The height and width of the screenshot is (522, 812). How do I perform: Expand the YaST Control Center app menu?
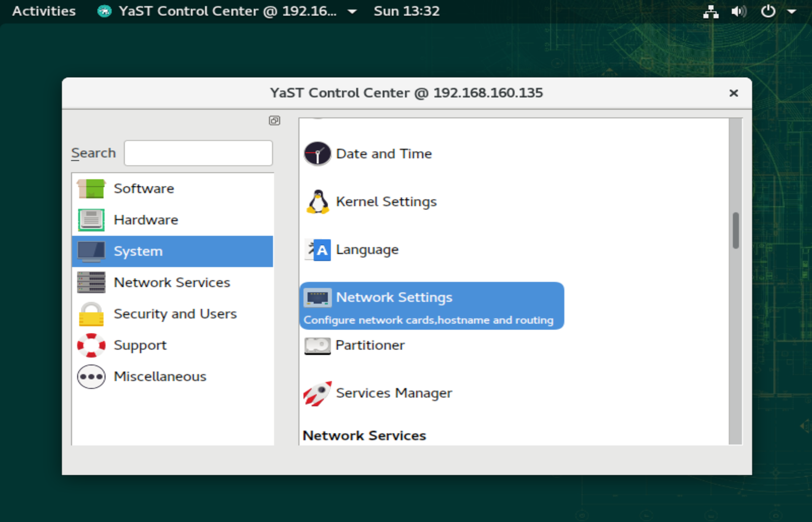pyautogui.click(x=227, y=11)
